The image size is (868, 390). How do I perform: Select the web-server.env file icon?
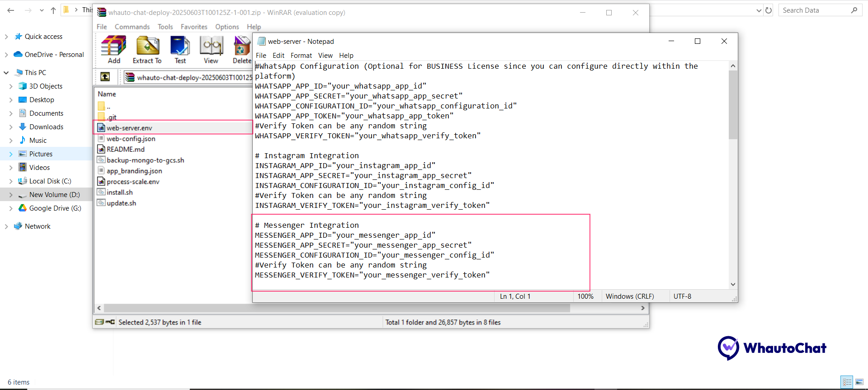(101, 128)
